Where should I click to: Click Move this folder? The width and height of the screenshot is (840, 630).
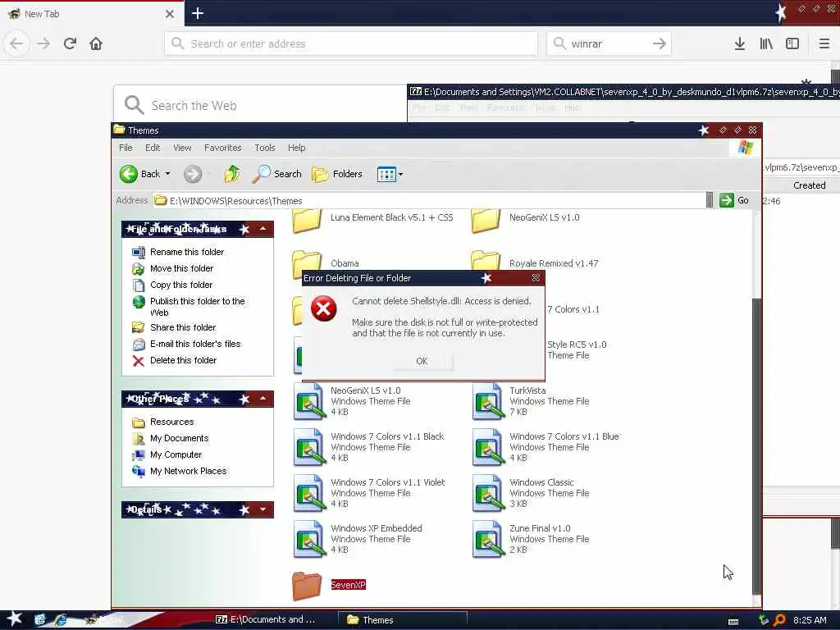pos(181,268)
